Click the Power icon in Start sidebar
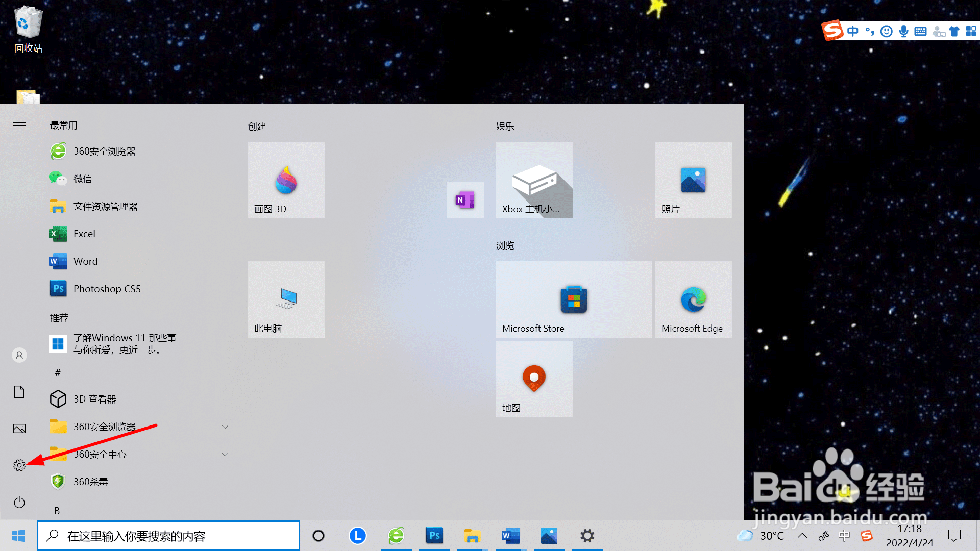Viewport: 980px width, 551px height. pos(19,503)
